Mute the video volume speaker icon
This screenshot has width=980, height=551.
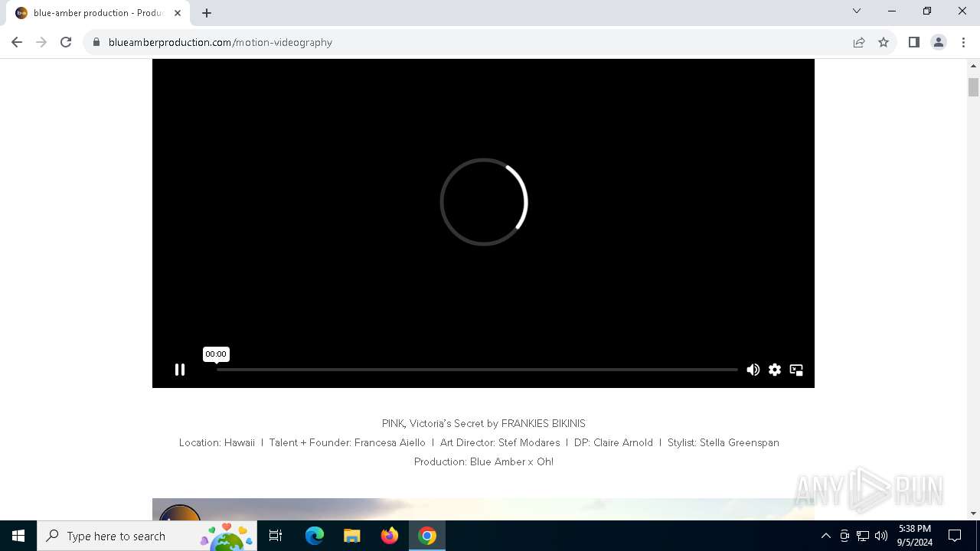753,370
